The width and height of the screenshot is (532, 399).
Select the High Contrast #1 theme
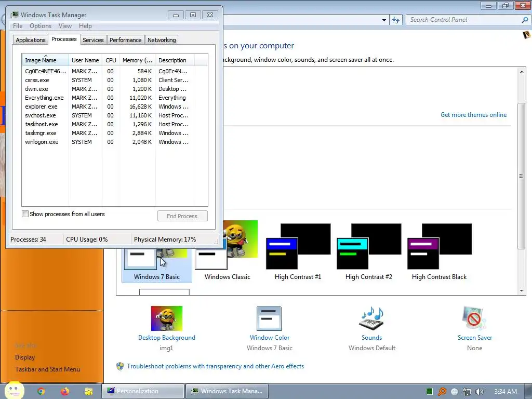298,251
